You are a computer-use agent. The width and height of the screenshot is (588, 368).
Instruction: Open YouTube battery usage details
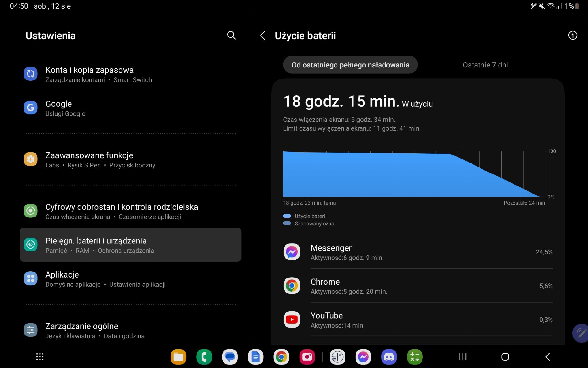(x=418, y=320)
